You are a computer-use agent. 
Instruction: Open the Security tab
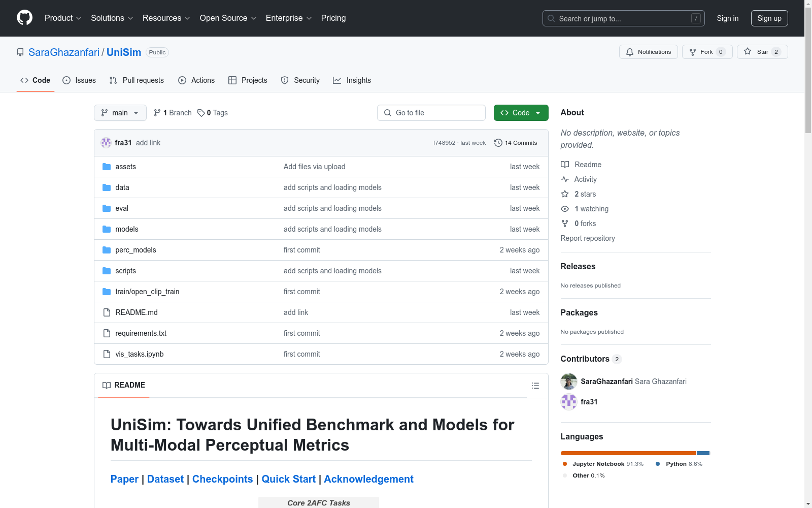pos(300,80)
